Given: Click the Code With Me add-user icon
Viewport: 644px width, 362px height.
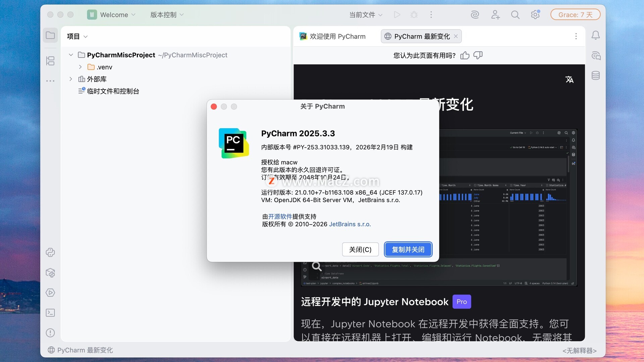Looking at the screenshot, I should coord(495,15).
